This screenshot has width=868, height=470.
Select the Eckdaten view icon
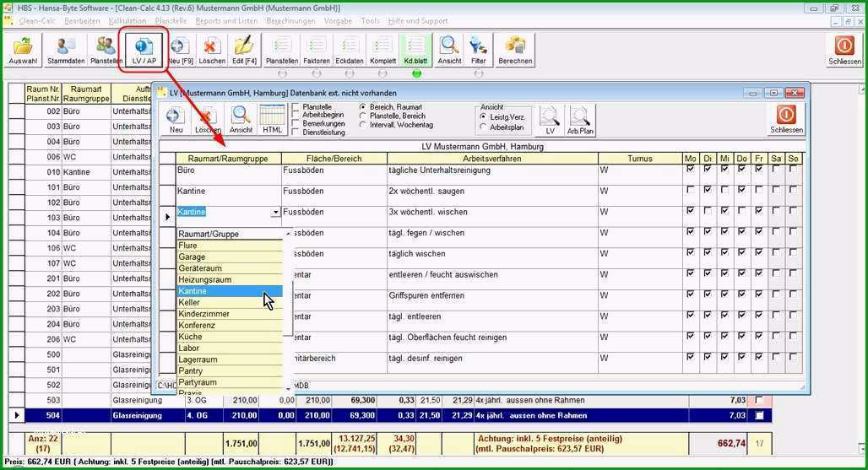coord(350,51)
